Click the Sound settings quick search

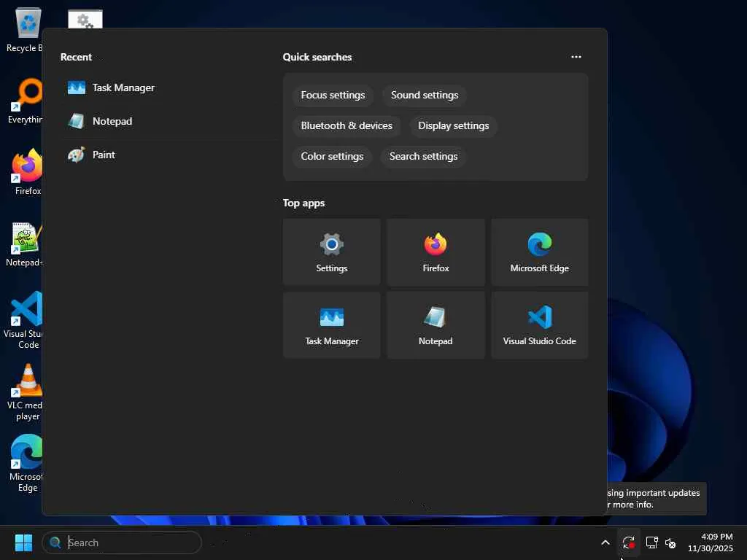tap(425, 96)
